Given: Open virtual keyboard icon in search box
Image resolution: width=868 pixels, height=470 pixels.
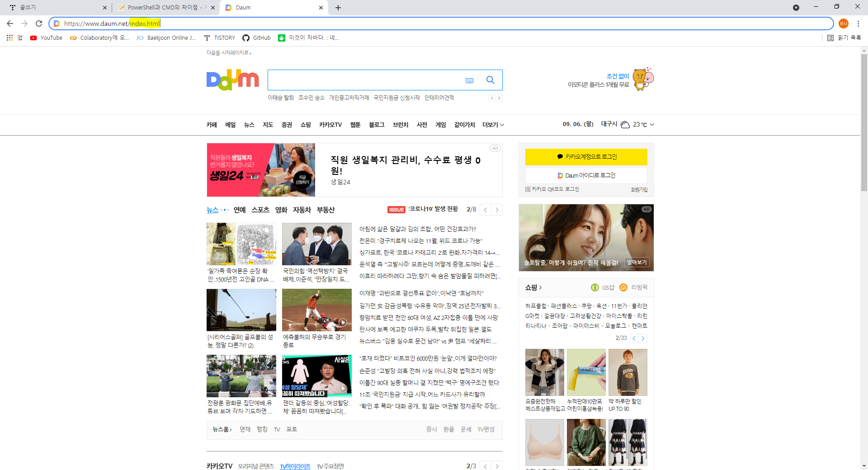Looking at the screenshot, I should click(x=469, y=80).
